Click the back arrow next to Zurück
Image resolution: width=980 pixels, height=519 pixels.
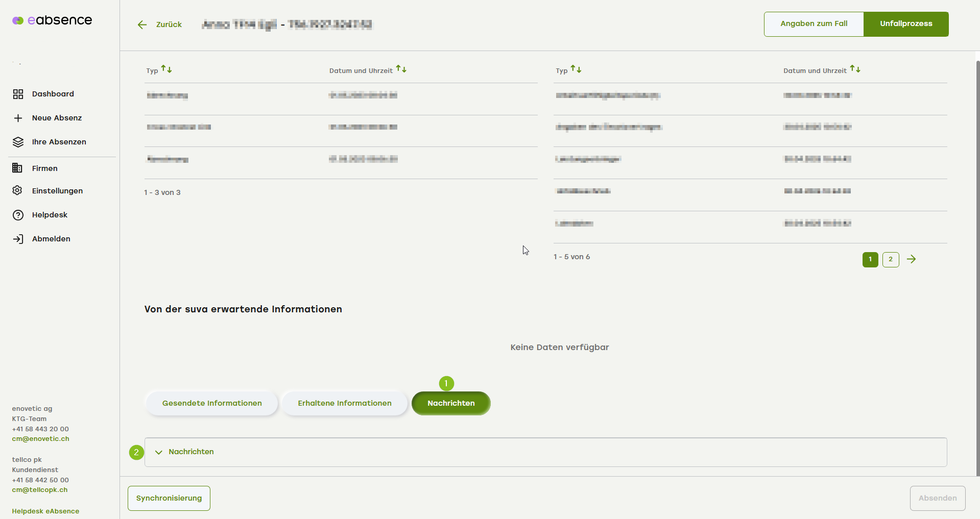coord(142,24)
